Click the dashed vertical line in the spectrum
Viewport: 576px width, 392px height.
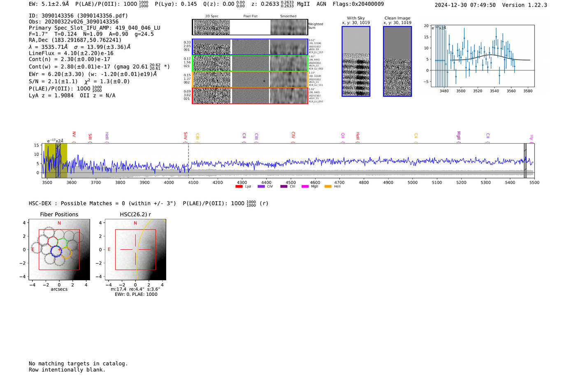[188, 160]
